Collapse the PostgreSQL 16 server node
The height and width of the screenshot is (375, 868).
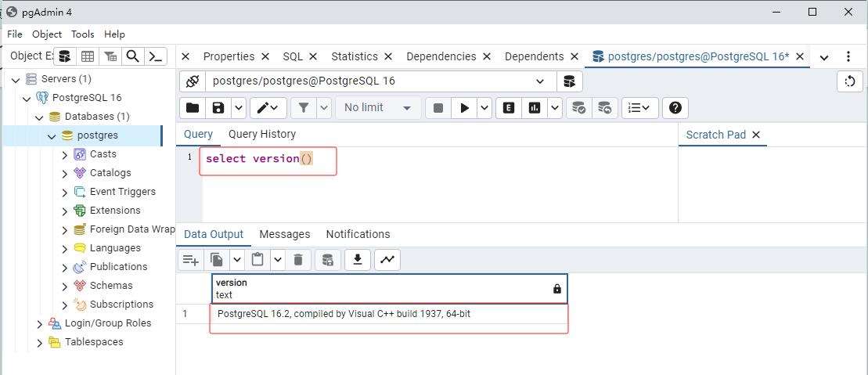[x=27, y=98]
